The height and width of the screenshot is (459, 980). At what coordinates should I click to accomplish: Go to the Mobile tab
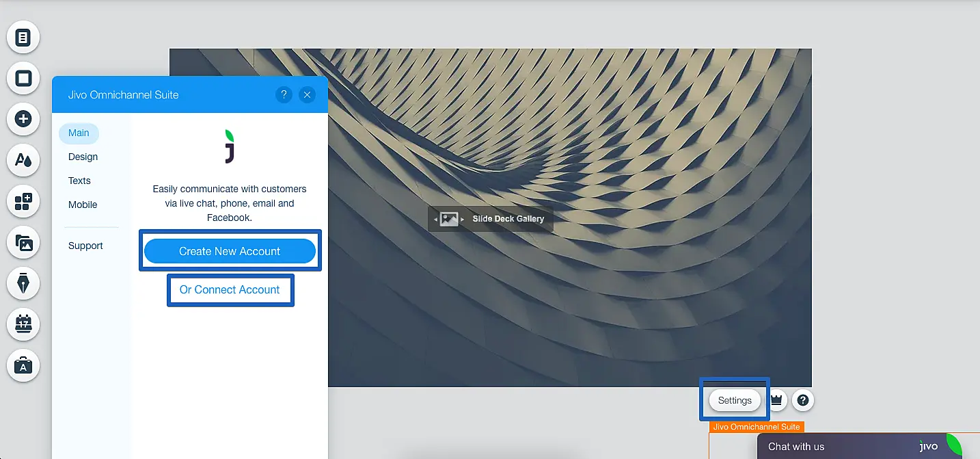(x=83, y=205)
